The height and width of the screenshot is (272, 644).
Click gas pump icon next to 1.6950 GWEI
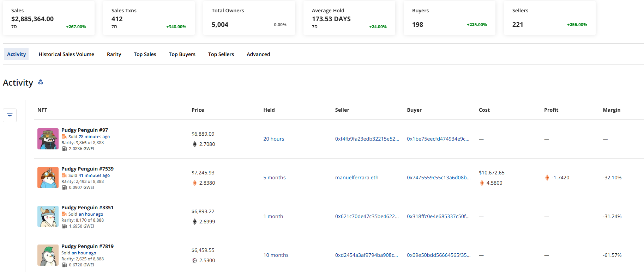tap(64, 226)
